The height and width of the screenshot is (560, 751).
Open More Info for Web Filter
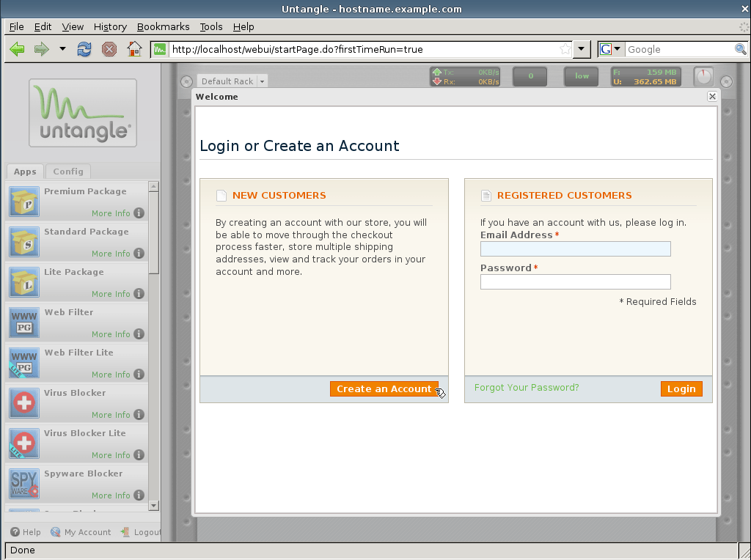[x=111, y=334]
